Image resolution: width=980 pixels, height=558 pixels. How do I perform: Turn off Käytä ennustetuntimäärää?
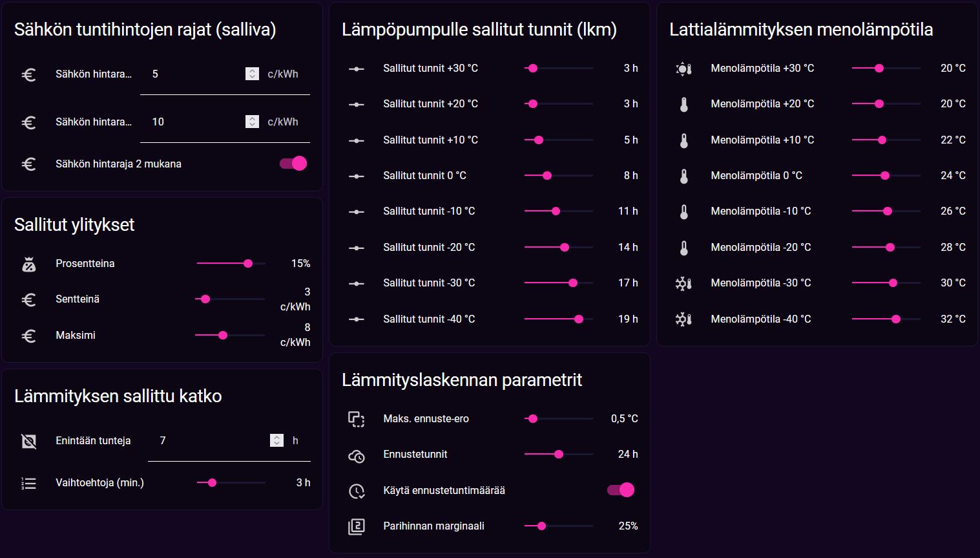point(621,490)
